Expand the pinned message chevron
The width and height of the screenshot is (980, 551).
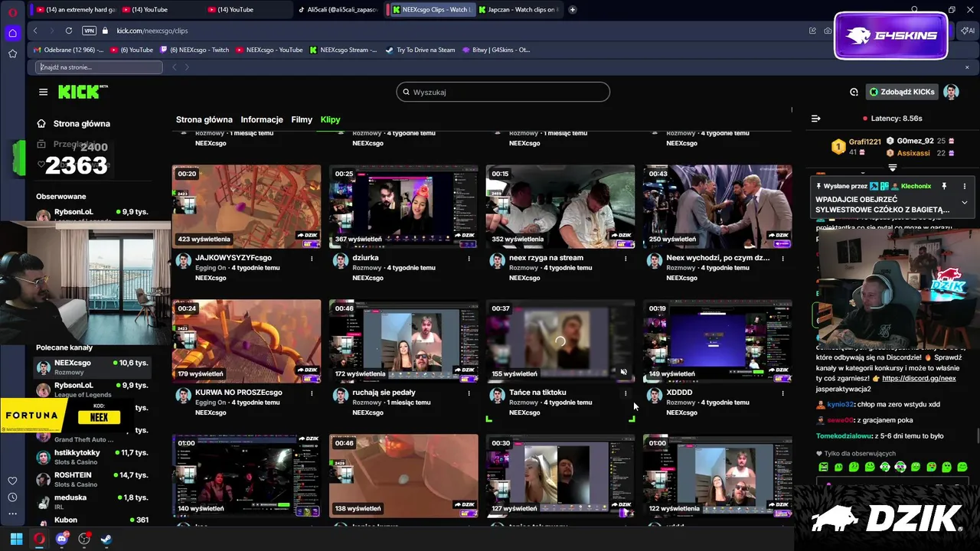tap(964, 203)
